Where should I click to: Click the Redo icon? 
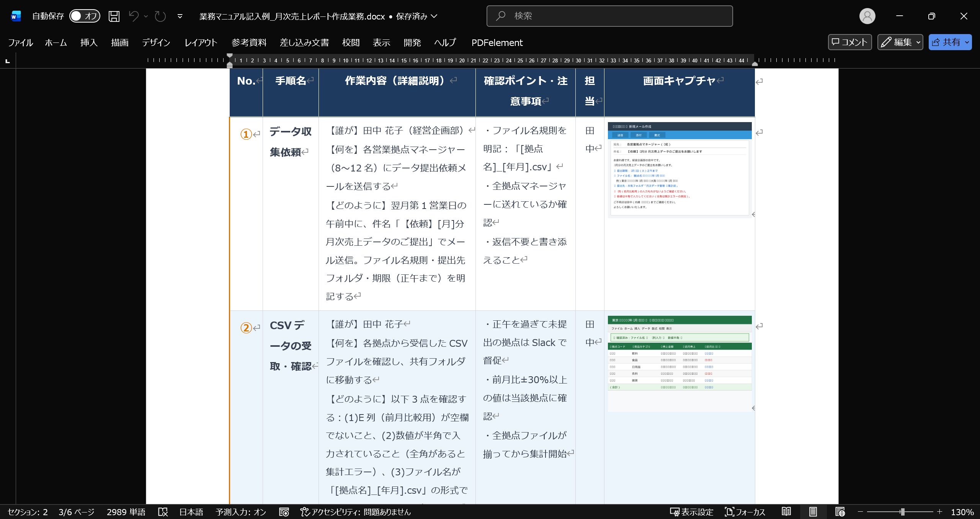coord(160,16)
